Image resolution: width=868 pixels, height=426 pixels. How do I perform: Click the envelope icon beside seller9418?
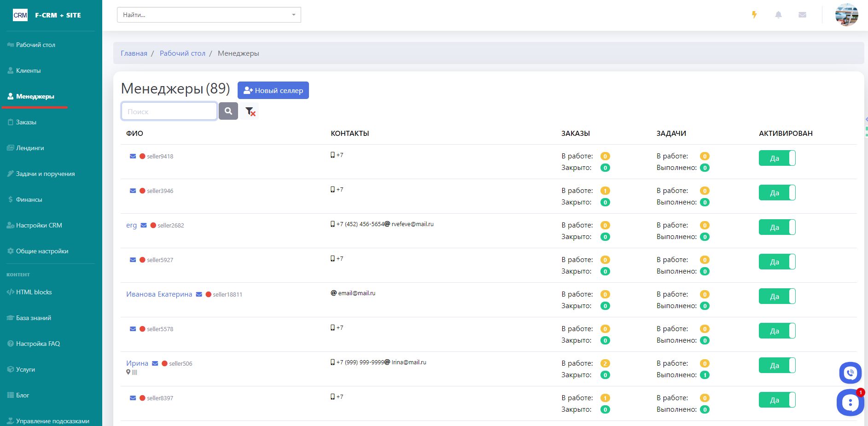tap(133, 156)
